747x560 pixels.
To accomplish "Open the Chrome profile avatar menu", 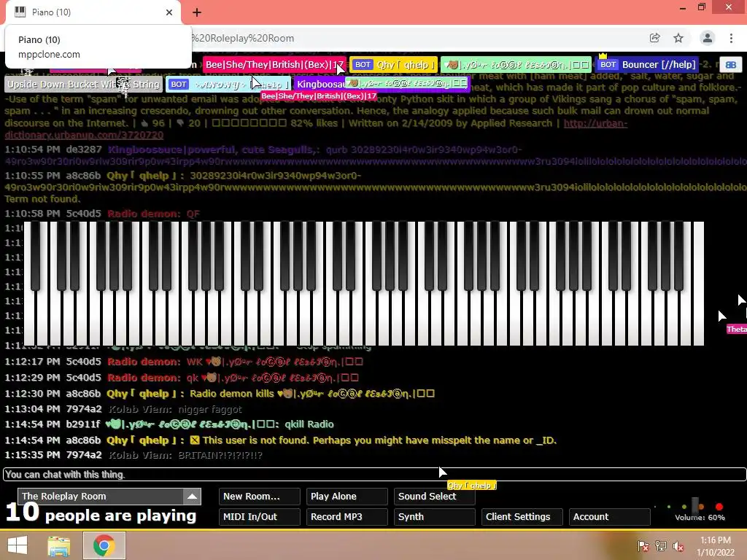I will 708,38.
